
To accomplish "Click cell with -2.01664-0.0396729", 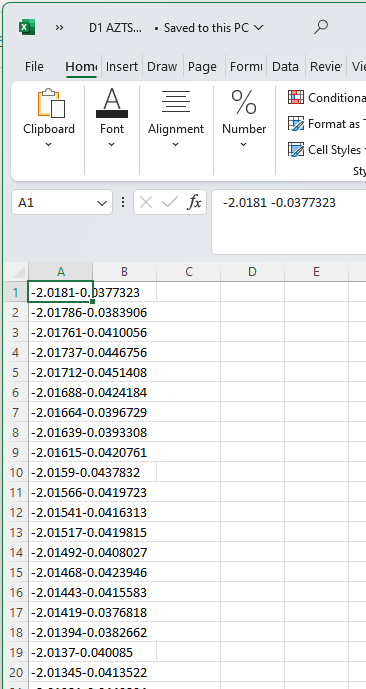I will (61, 413).
